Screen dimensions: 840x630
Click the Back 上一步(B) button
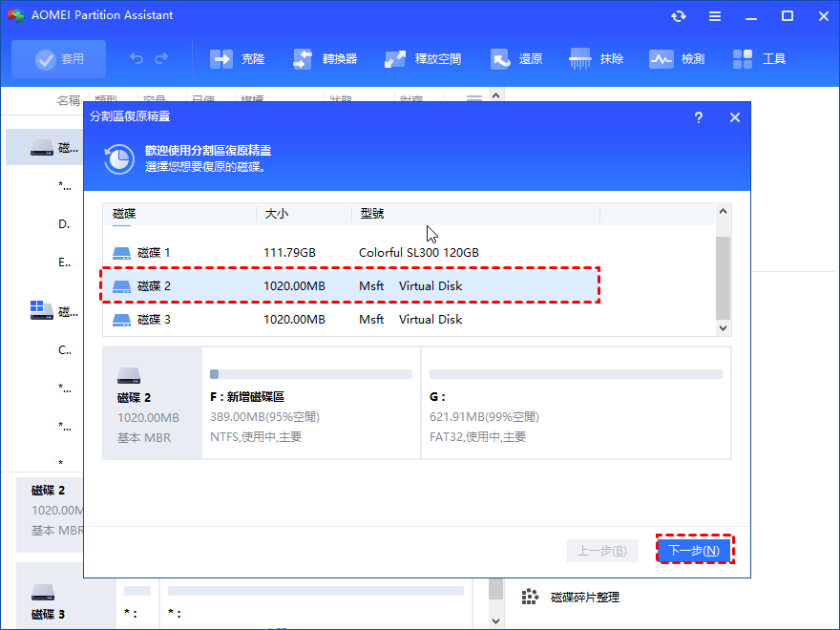(x=602, y=550)
